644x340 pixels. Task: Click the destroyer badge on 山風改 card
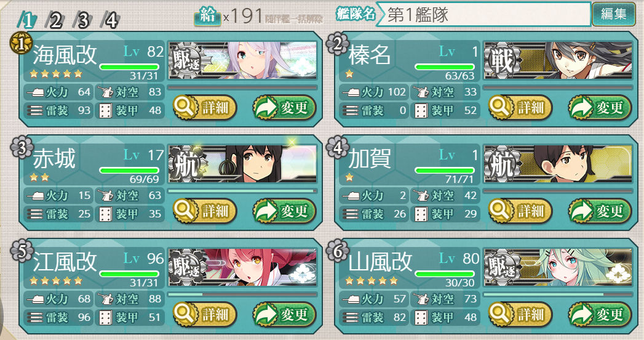502,268
